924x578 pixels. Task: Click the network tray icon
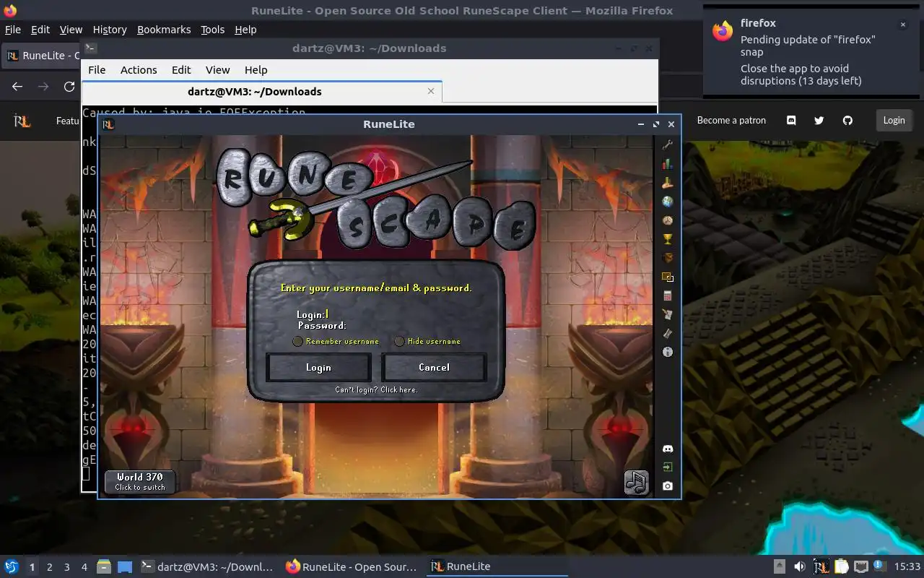[860, 566]
